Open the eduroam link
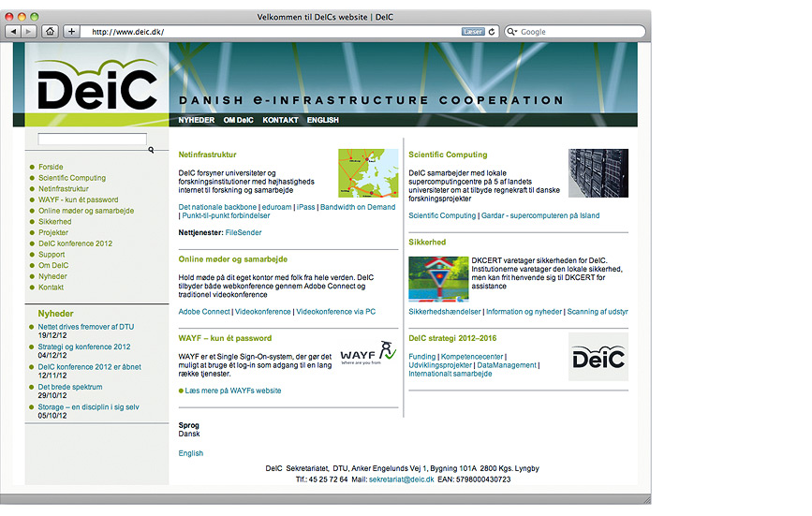The image size is (812, 516). click(276, 207)
